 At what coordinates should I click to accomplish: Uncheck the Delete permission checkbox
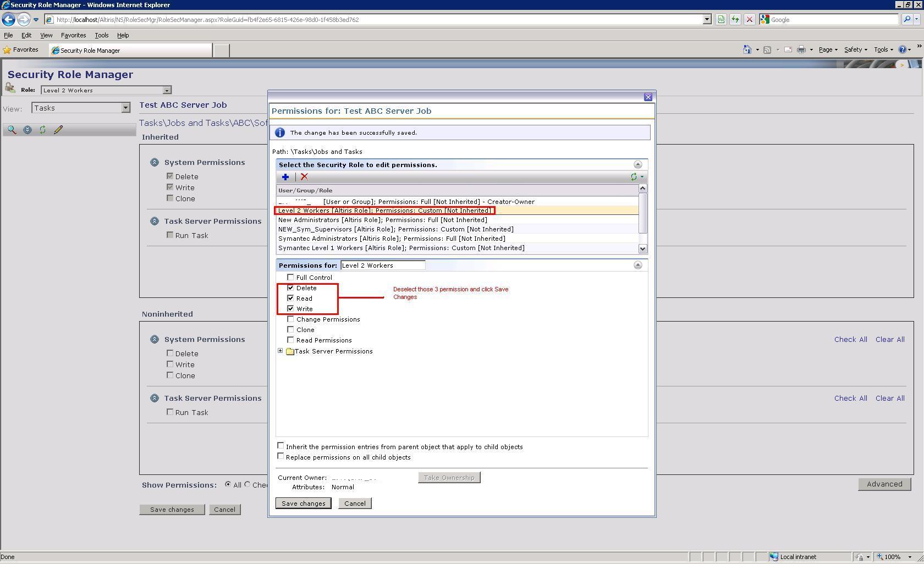coord(290,288)
